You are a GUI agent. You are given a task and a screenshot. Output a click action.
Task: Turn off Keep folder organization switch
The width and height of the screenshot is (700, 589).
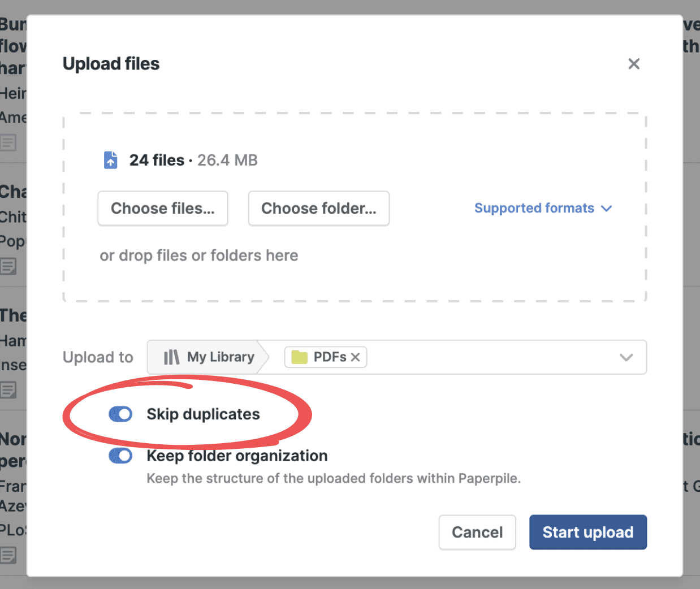pos(120,456)
